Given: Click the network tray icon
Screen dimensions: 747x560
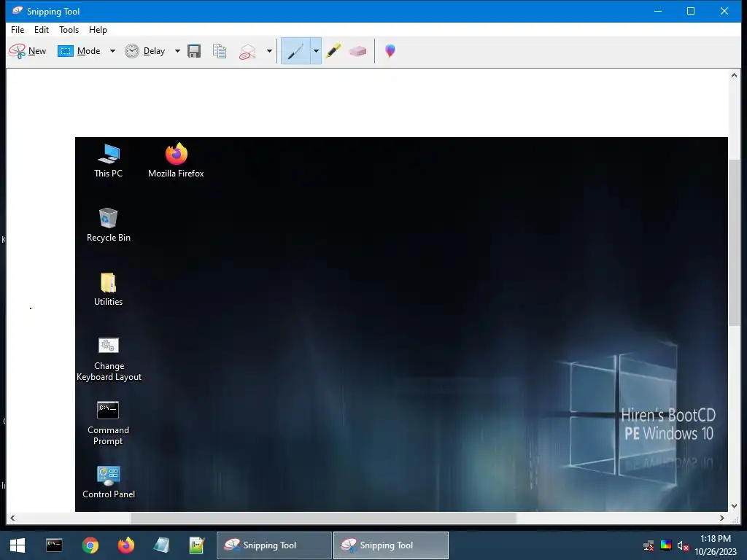Looking at the screenshot, I should pos(649,545).
